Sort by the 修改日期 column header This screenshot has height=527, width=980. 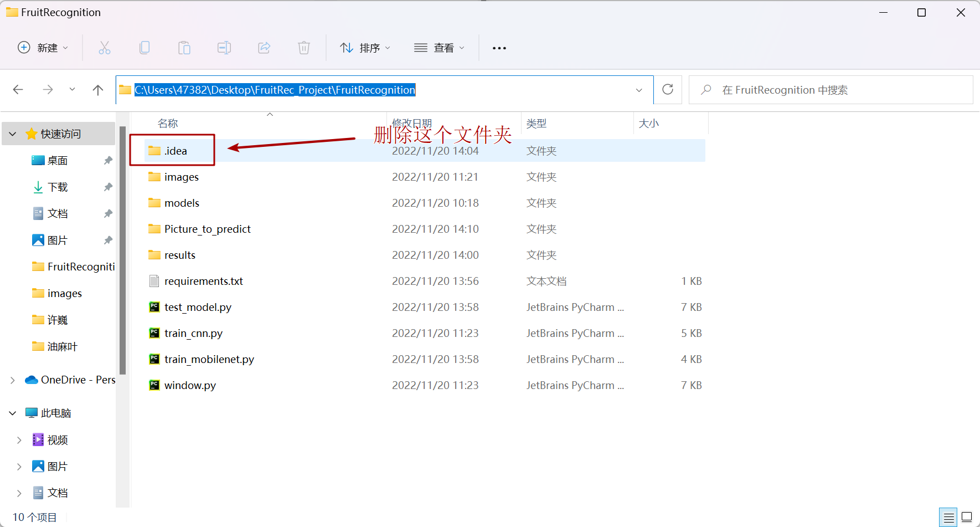[412, 122]
